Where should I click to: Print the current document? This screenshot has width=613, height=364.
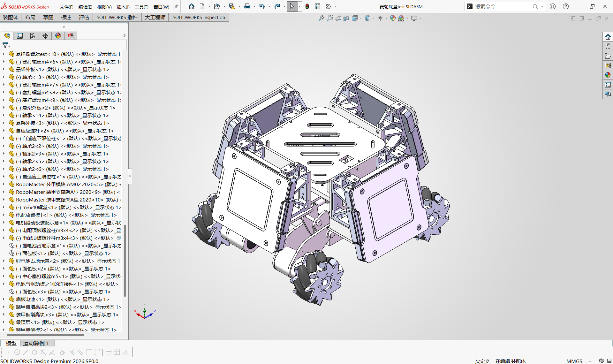(x=247, y=6)
